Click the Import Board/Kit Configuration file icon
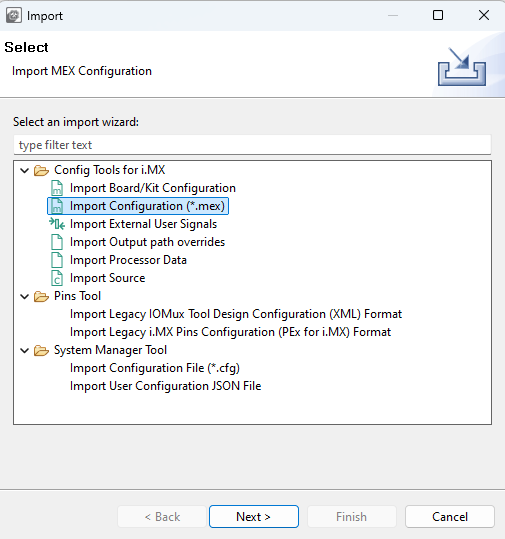 [x=57, y=188]
